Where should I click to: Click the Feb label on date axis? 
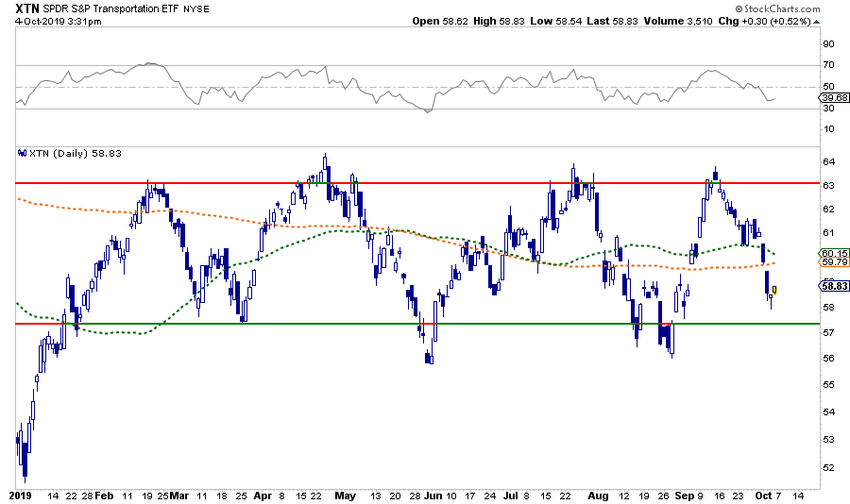click(x=104, y=496)
